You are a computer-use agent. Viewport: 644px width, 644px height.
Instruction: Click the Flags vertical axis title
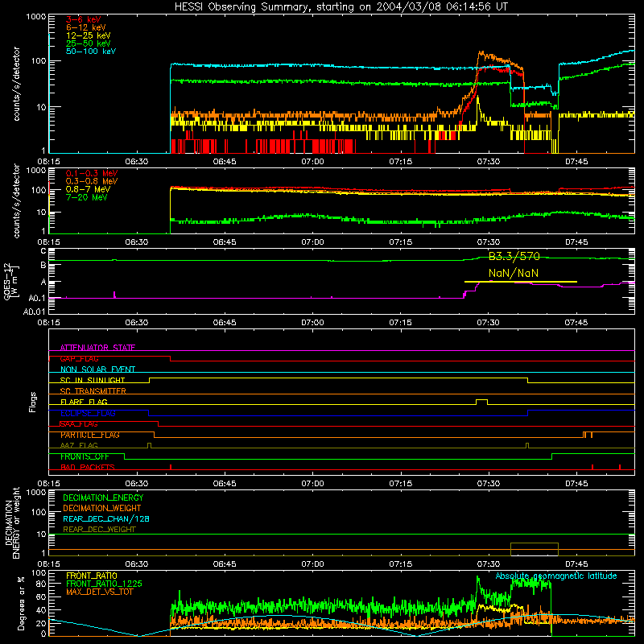click(33, 402)
